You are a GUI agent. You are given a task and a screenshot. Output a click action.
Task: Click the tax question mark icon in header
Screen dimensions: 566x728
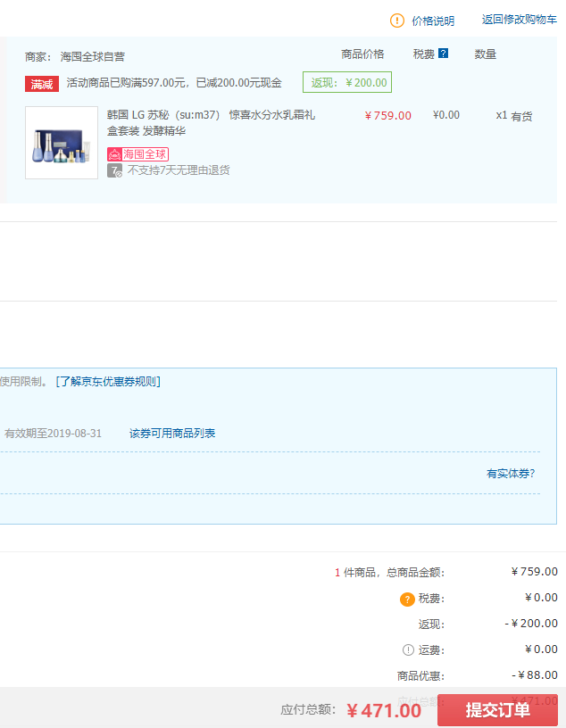[x=444, y=54]
